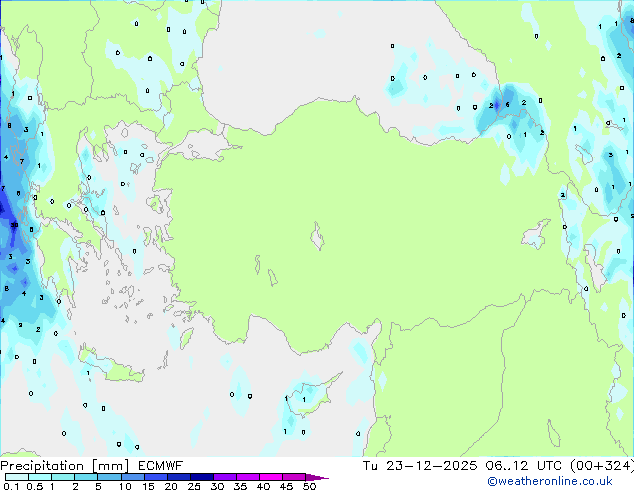634x490 pixels.
Task: Click legend label '0.1'
Action: 11,486
